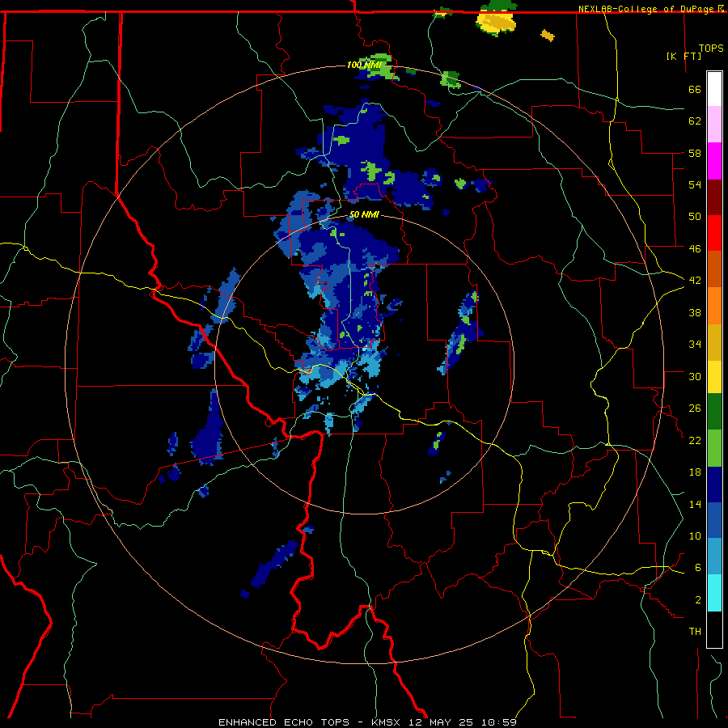Screen dimensions: 728x728
Task: Click the "50 NMI" range ring label
Action: pos(364,214)
